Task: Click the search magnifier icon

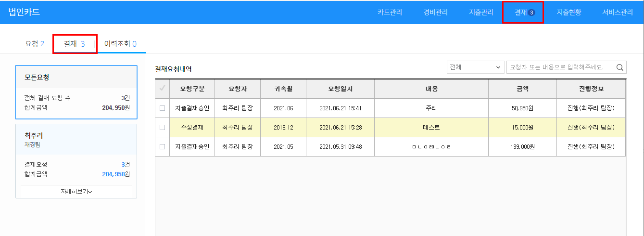Action: tap(620, 67)
